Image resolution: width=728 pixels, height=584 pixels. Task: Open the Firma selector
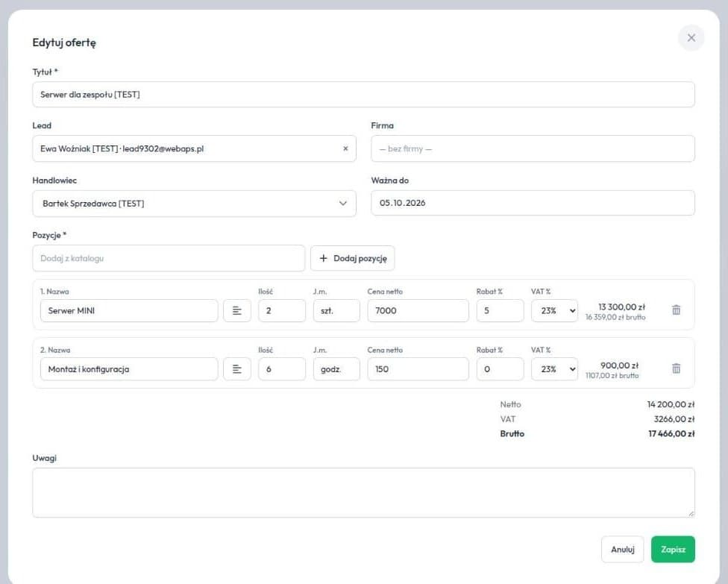[x=533, y=148]
